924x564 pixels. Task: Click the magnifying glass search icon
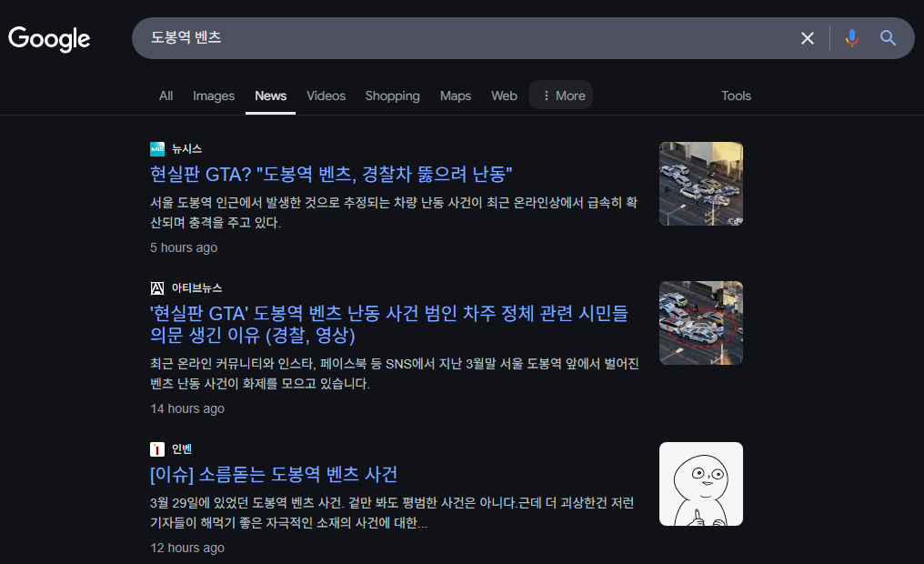click(888, 38)
